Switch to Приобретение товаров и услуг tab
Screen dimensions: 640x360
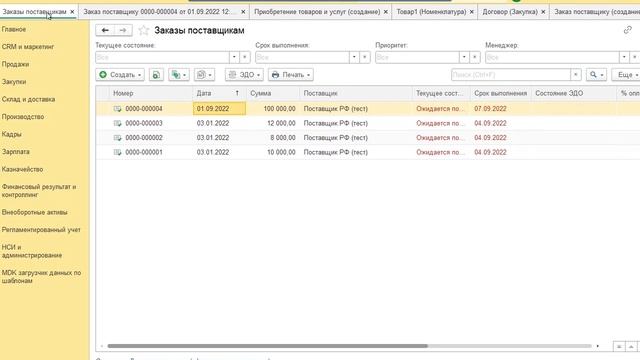click(x=317, y=12)
